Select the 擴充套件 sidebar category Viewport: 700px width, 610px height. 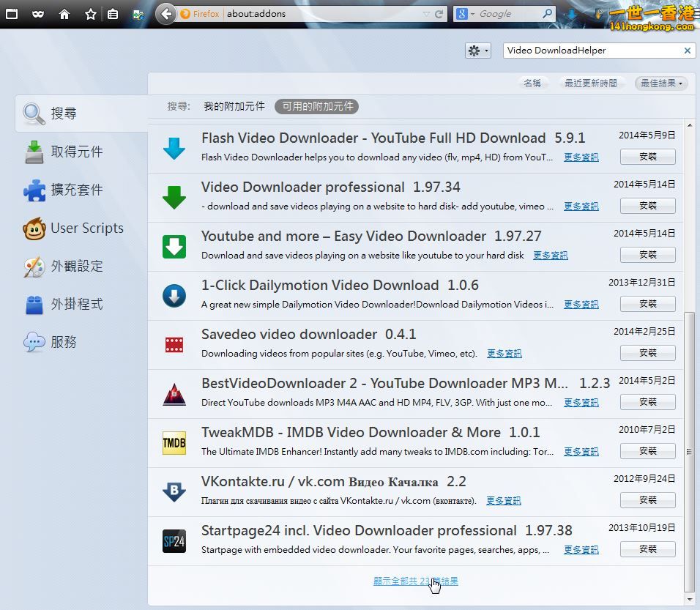(82, 190)
